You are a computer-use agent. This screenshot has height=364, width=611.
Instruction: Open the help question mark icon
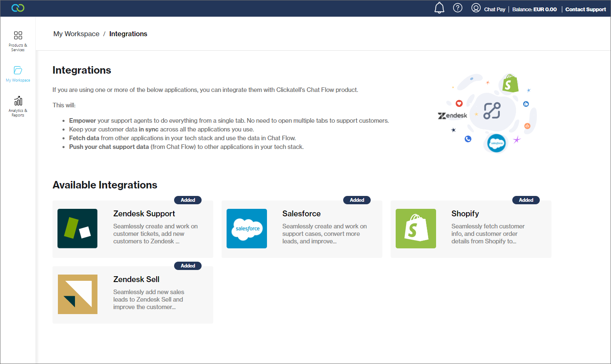point(458,8)
